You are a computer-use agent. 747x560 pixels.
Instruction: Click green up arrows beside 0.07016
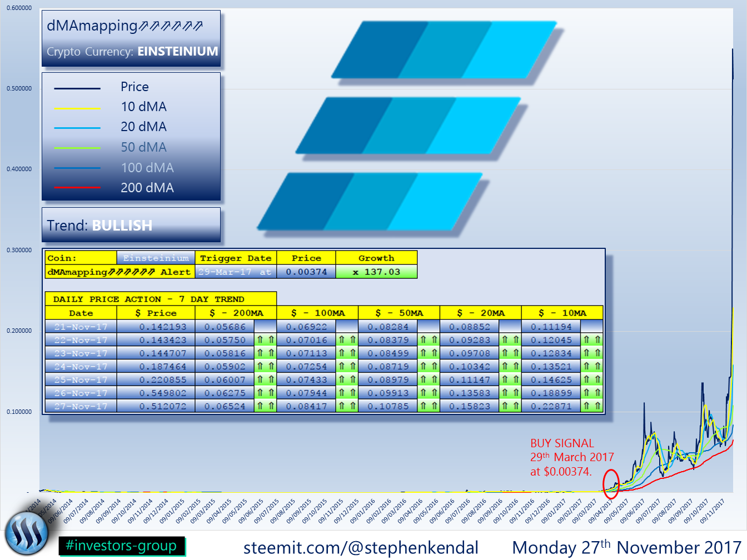tap(347, 340)
